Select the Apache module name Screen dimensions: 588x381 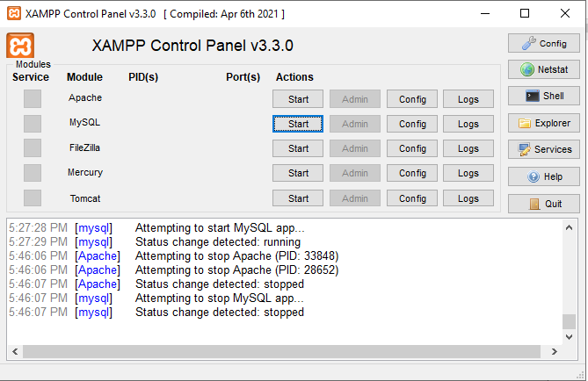85,97
